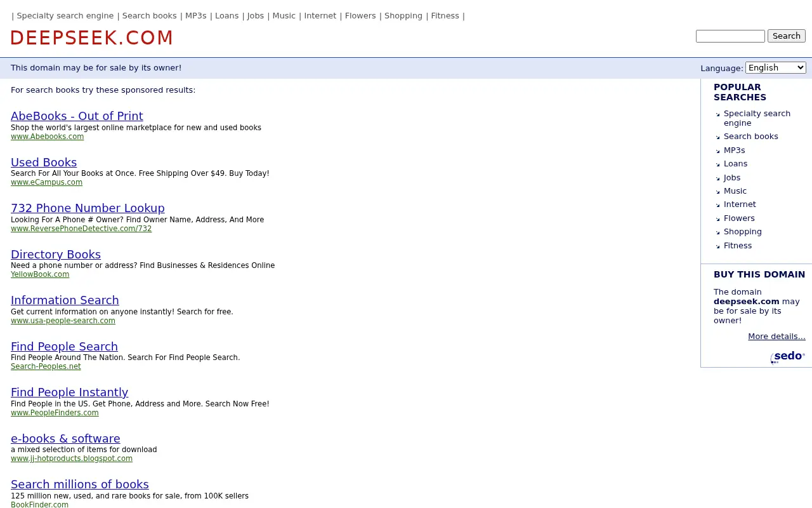Choose Loans in Popular Searches
The width and height of the screenshot is (812, 508).
[735, 164]
